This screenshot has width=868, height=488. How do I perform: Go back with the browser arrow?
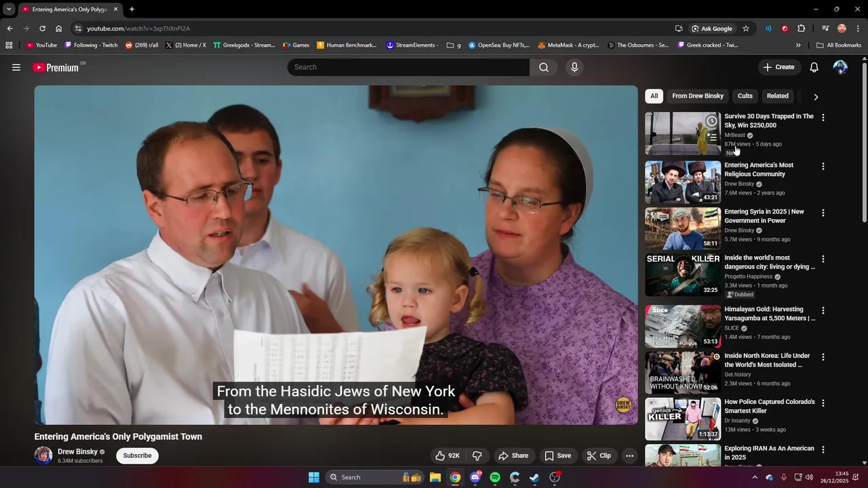[x=9, y=28]
